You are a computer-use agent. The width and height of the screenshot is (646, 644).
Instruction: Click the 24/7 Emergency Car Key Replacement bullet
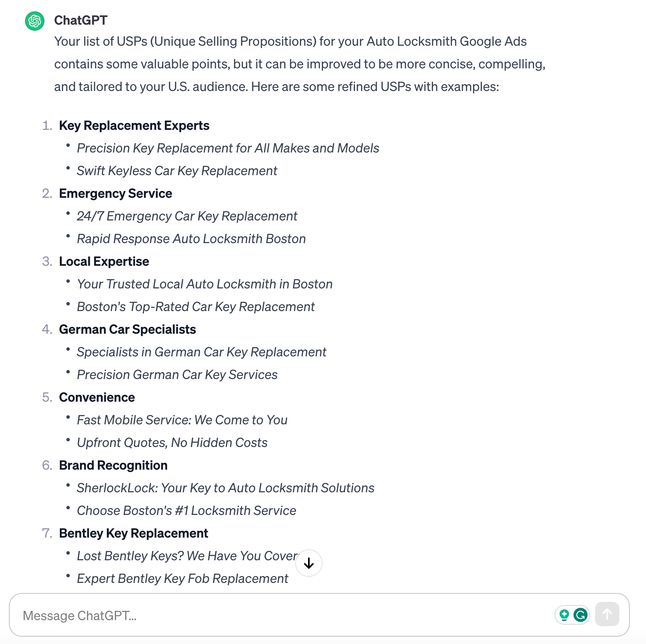click(x=187, y=216)
